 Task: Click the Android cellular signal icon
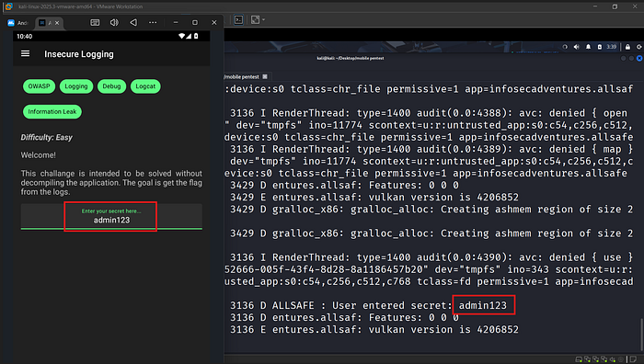(189, 36)
